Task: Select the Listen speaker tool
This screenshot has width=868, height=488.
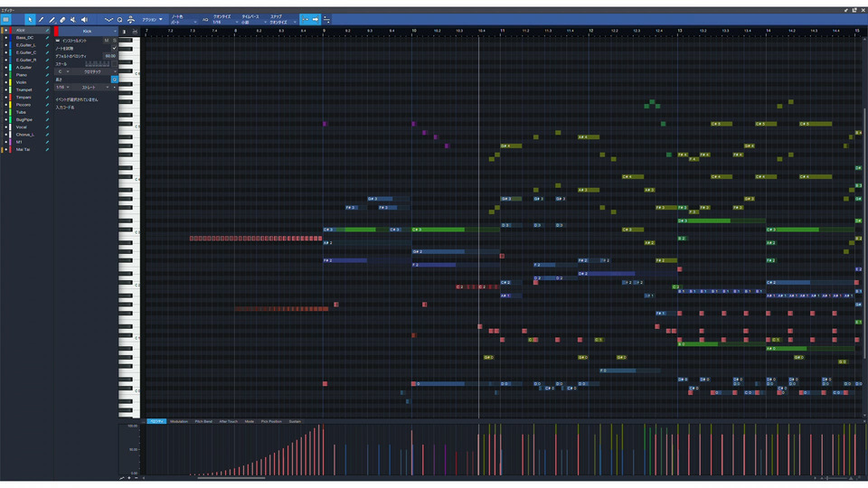Action: [x=84, y=19]
